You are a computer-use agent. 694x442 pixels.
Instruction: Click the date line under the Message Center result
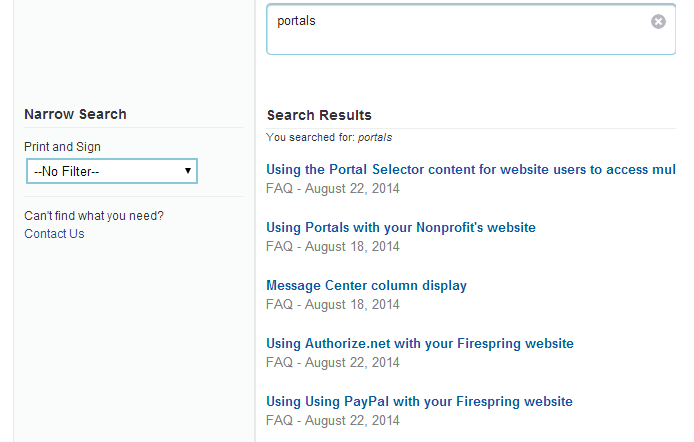click(x=332, y=304)
